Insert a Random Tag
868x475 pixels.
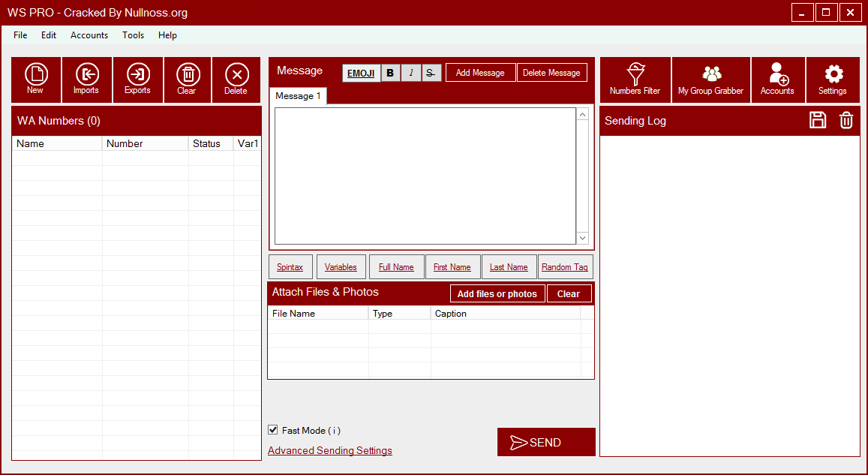pyautogui.click(x=565, y=267)
